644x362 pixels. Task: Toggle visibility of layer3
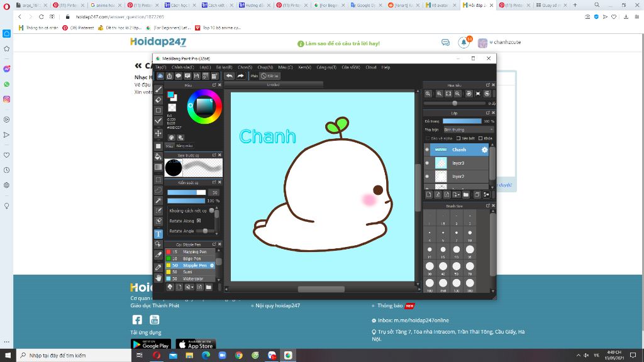[x=427, y=163]
